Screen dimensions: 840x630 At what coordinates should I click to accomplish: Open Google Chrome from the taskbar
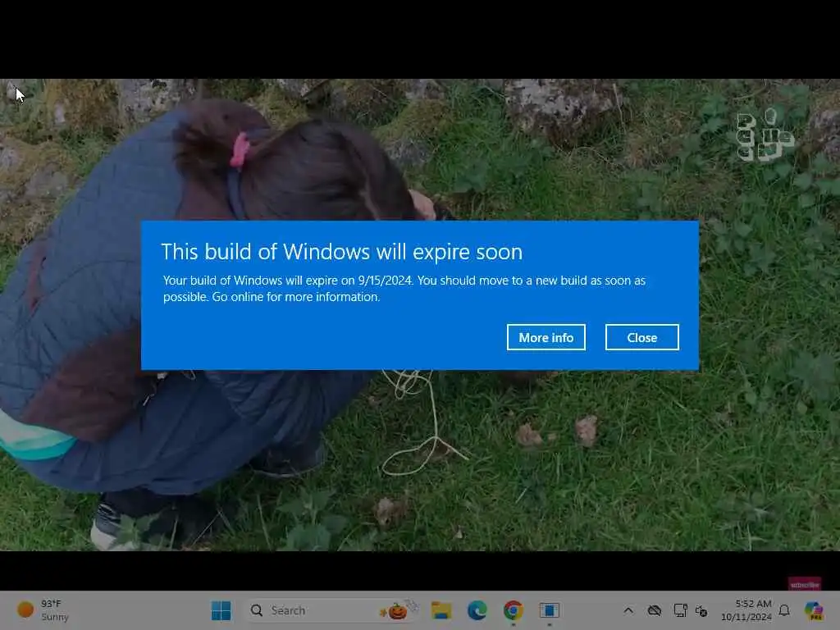coord(514,610)
